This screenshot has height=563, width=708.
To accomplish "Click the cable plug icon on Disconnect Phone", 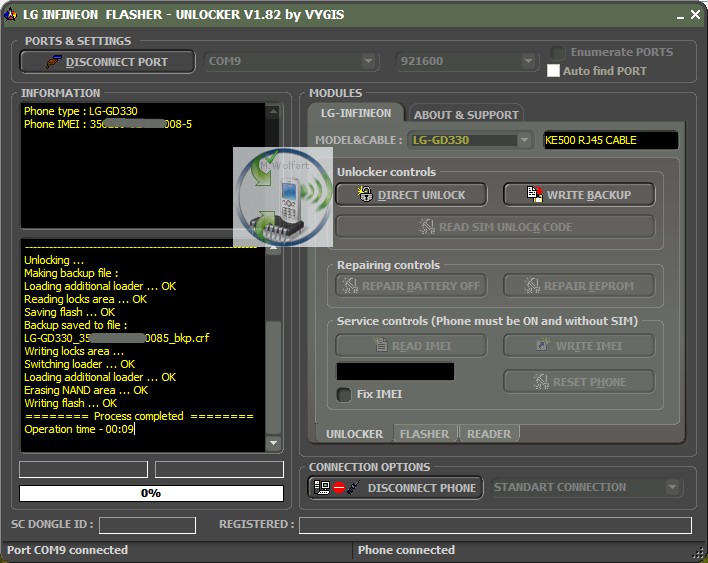I will coord(354,488).
